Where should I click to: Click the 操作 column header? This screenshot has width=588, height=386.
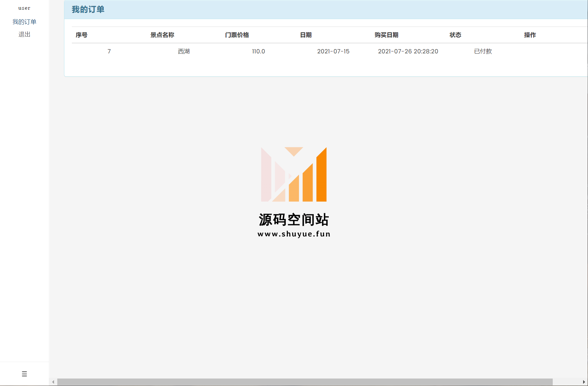[x=530, y=35]
